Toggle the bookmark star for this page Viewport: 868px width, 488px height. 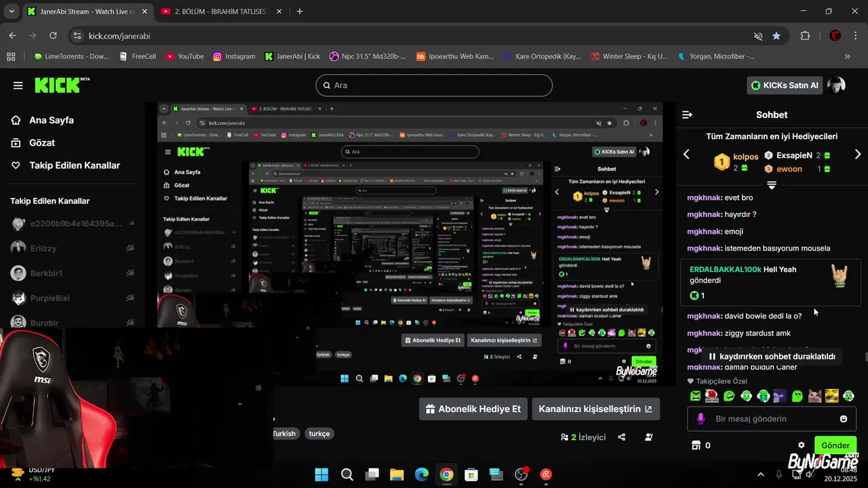pos(776,36)
